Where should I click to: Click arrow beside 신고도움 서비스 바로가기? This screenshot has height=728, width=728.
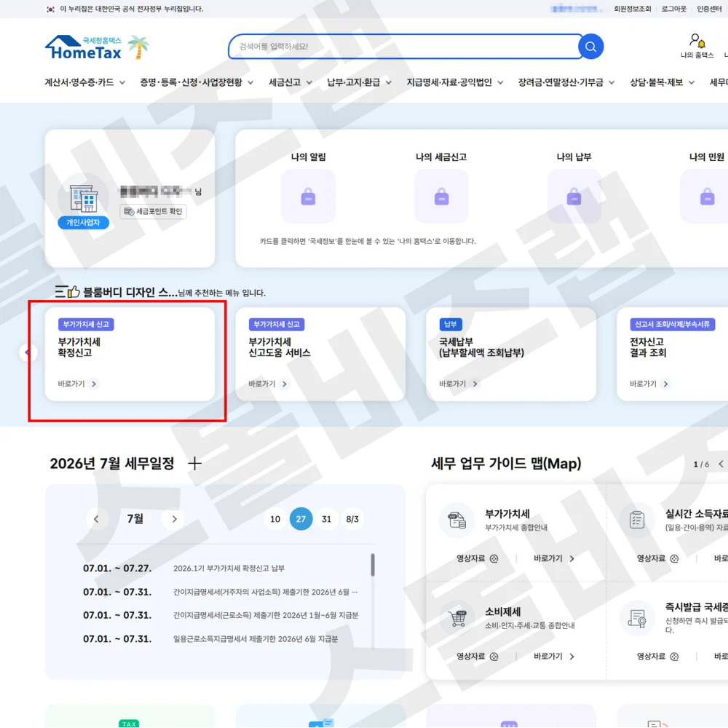[x=285, y=384]
